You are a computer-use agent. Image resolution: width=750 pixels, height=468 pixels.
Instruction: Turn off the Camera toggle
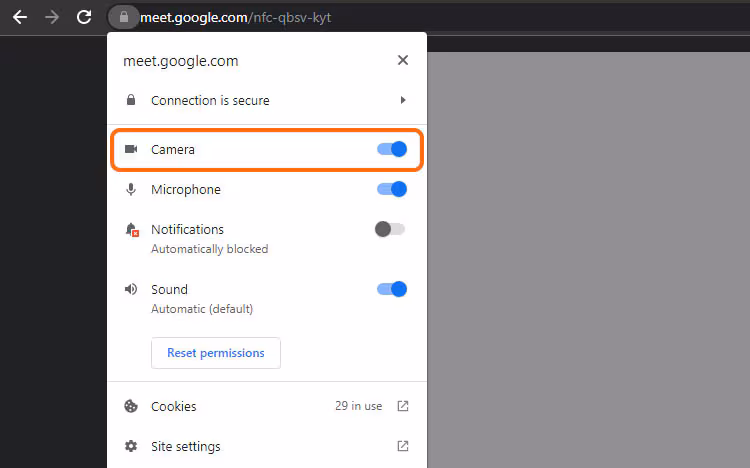click(391, 149)
